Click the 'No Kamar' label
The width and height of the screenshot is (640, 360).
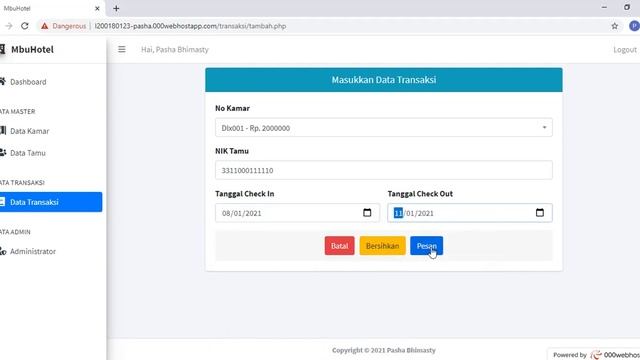[232, 108]
